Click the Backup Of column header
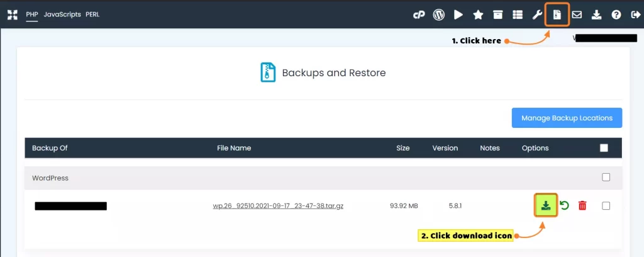The width and height of the screenshot is (644, 257). pos(50,148)
